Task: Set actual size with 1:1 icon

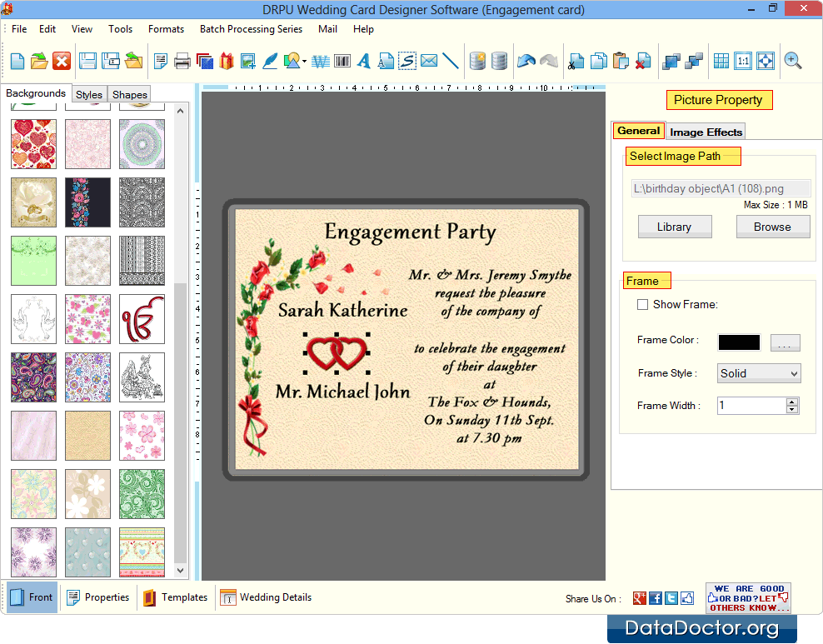Action: click(743, 62)
